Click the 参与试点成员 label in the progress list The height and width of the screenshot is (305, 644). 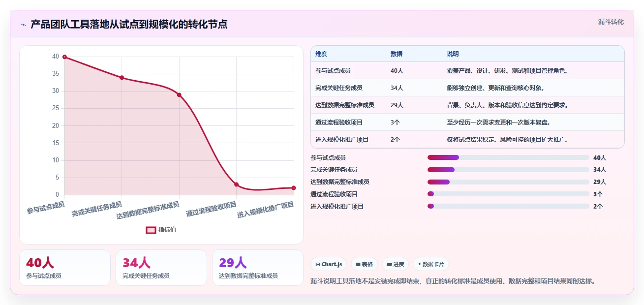(x=328, y=158)
